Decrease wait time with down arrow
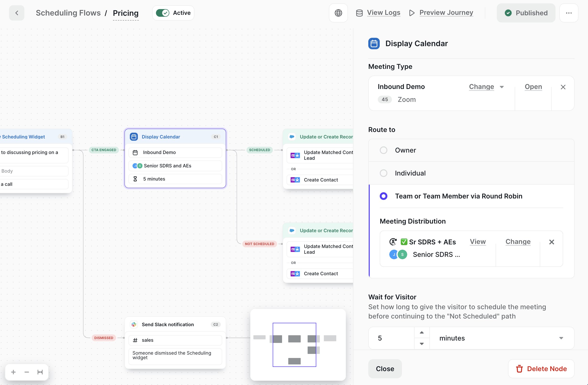 (x=422, y=344)
